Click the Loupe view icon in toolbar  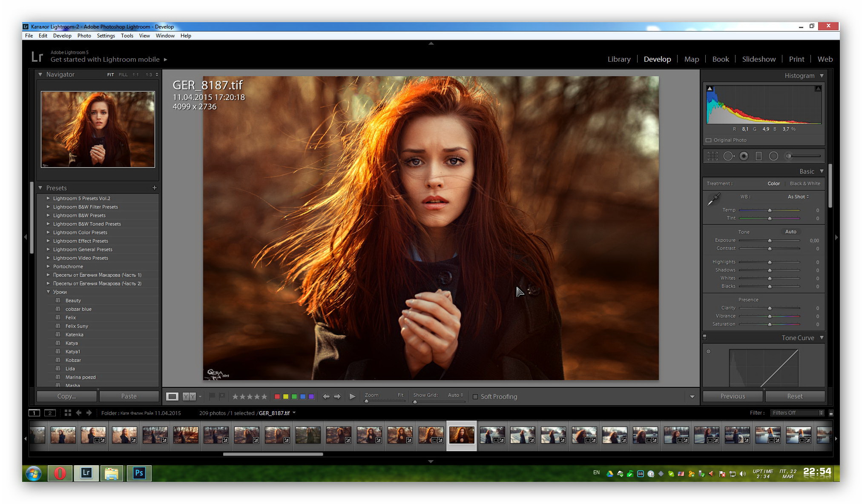[172, 396]
